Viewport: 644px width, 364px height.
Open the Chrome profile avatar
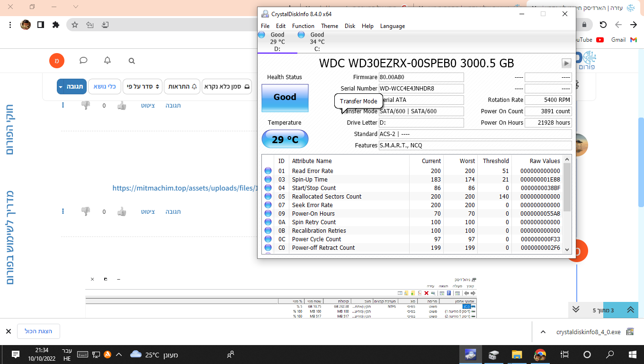[x=26, y=25]
